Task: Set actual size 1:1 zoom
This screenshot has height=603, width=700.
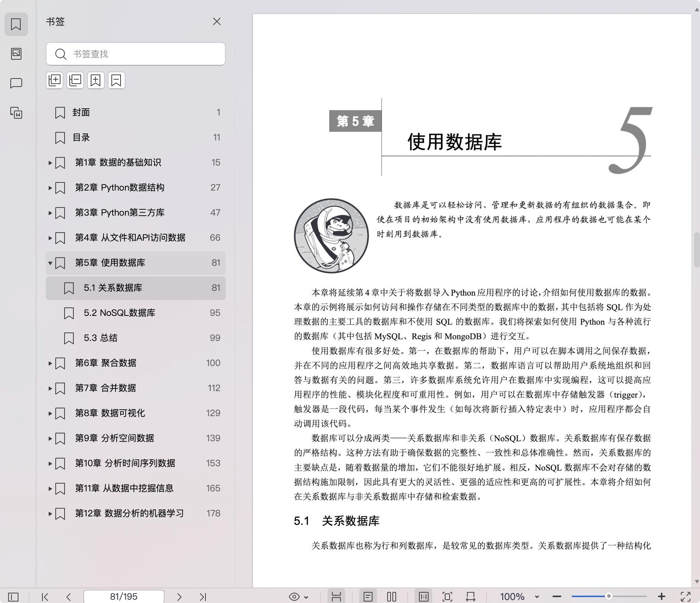Action: (423, 597)
